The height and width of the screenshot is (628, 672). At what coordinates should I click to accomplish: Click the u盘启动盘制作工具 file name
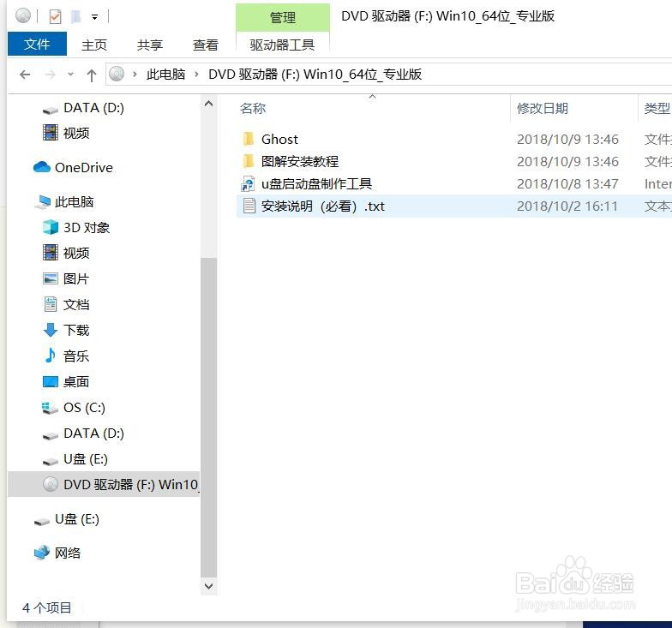pos(317,183)
